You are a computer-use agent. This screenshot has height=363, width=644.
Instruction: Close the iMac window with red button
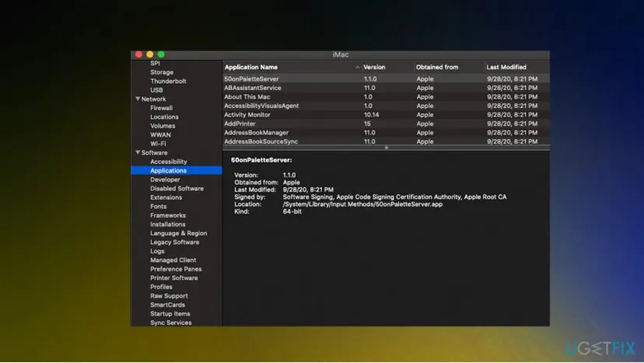(138, 54)
